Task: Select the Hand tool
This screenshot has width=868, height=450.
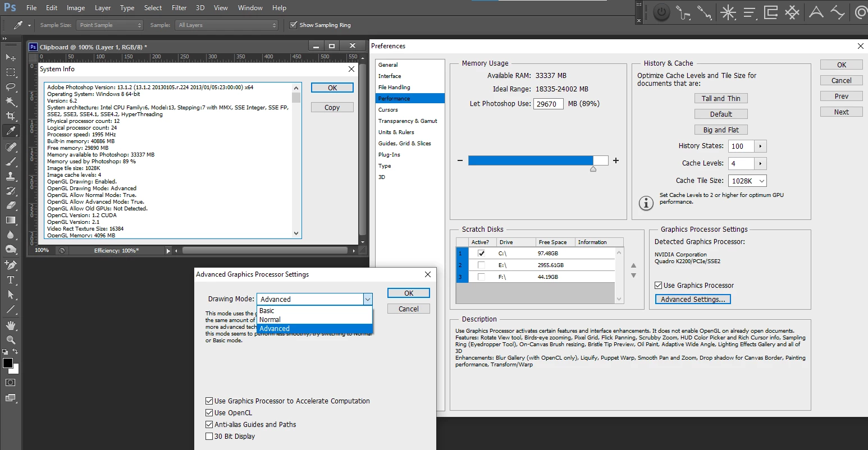Action: tap(11, 325)
